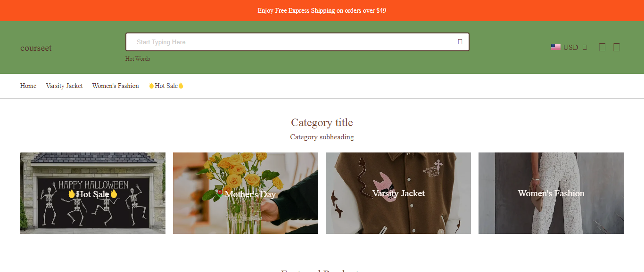Click the Category title heading
This screenshot has height=272, width=644.
[x=322, y=122]
